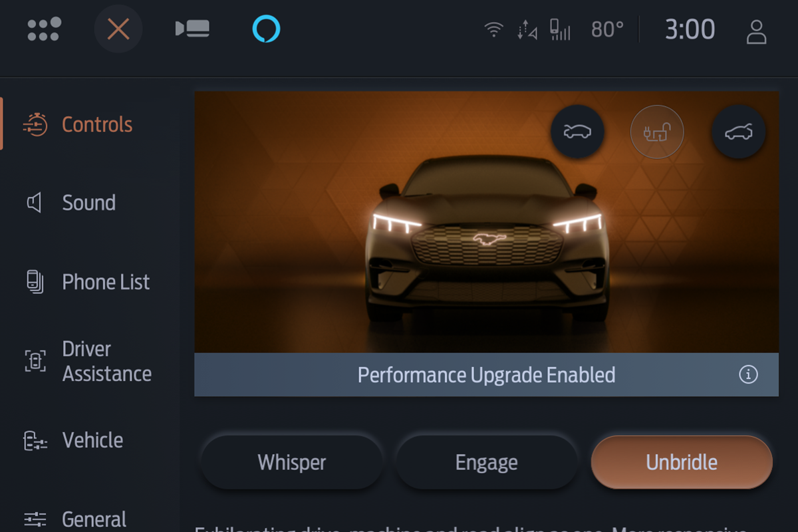Open the user profile icon
The width and height of the screenshot is (798, 532).
756,31
